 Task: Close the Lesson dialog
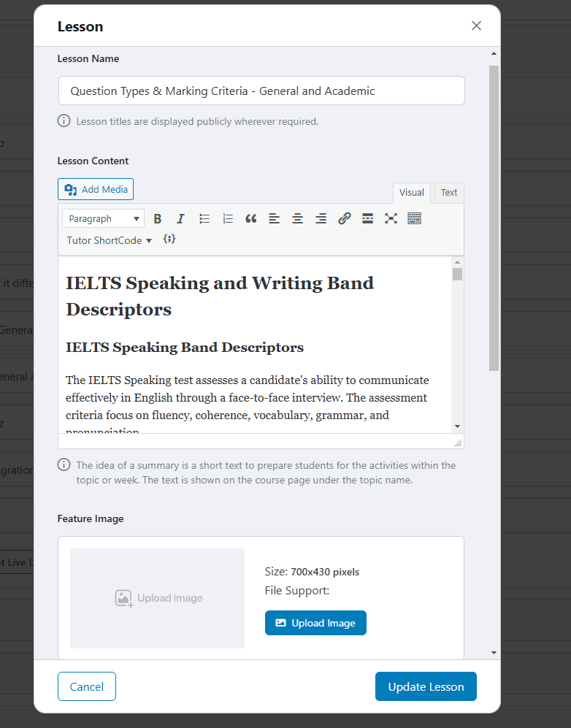476,26
